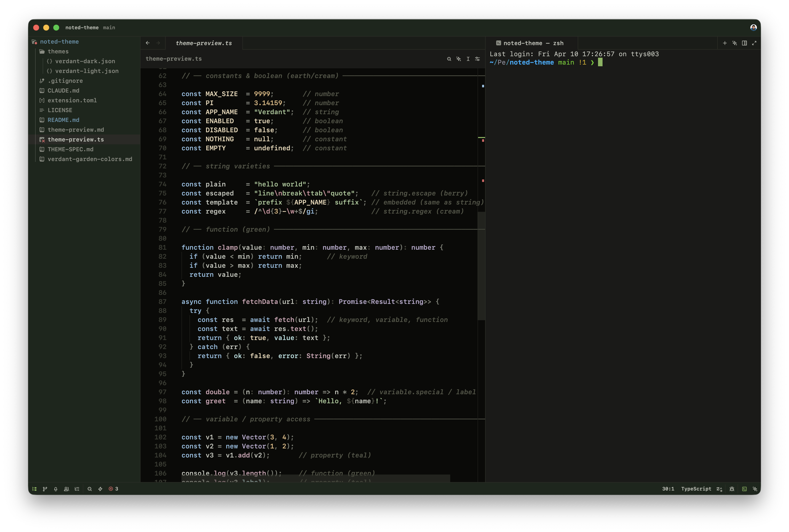Viewport: 789px width, 532px height.
Task: Click the new terminal plus button
Action: (725, 43)
